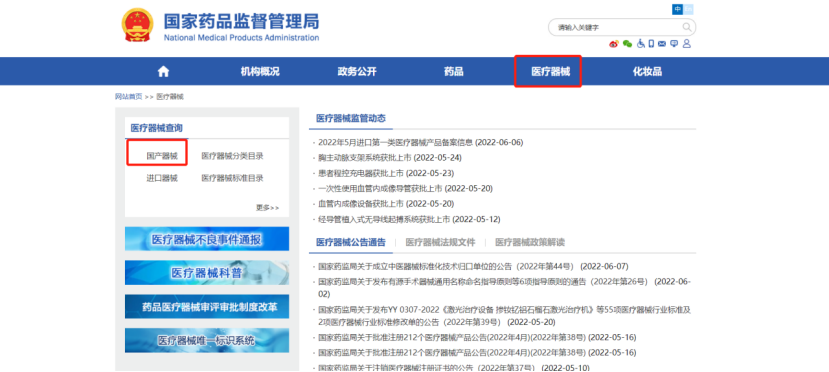The image size is (829, 372).
Task: Open the 机构概况 menu
Action: click(260, 72)
